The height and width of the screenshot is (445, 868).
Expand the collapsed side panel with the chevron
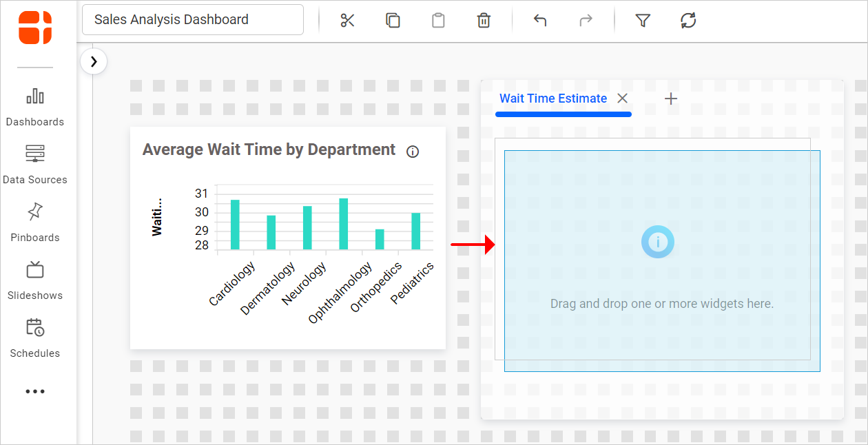tap(94, 61)
